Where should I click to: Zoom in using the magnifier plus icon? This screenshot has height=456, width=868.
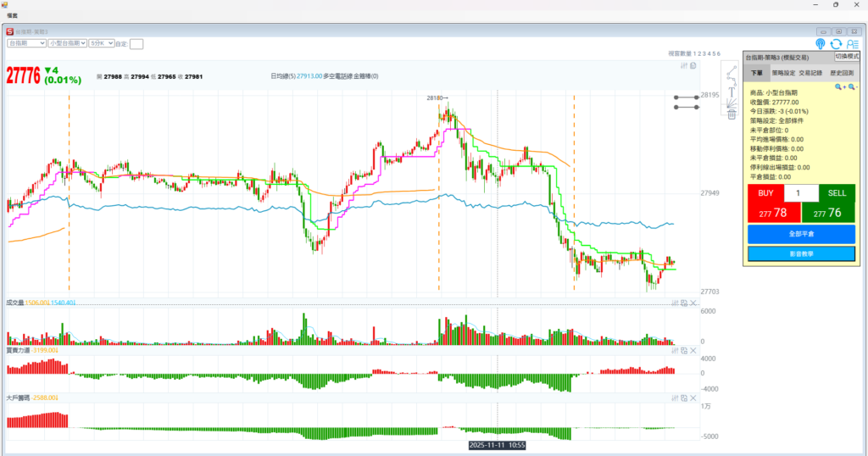pyautogui.click(x=839, y=86)
